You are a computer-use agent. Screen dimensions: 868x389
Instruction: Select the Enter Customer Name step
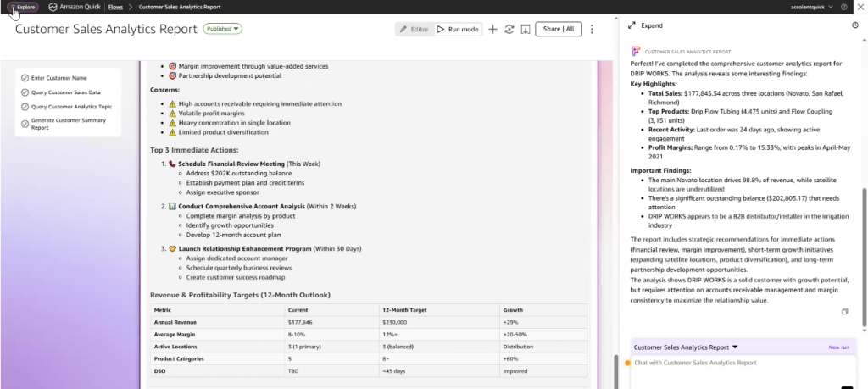pyautogui.click(x=58, y=78)
